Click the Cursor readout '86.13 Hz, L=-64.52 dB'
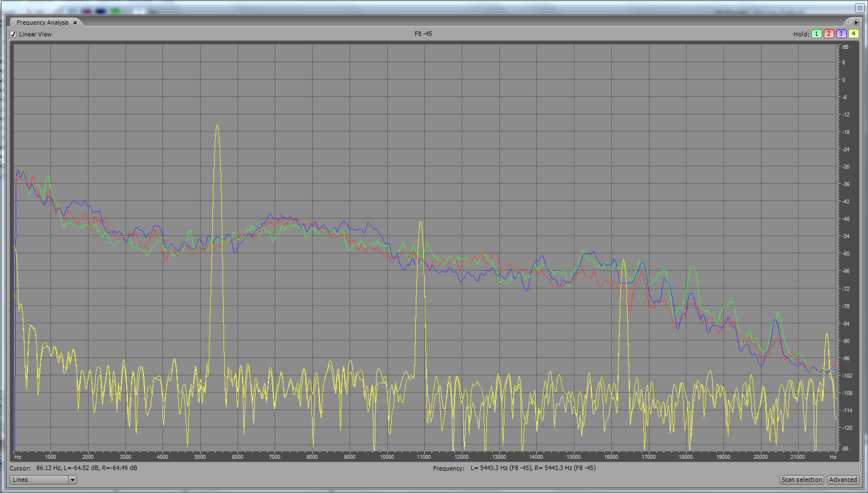Viewport: 868px width, 493px height. coord(67,468)
